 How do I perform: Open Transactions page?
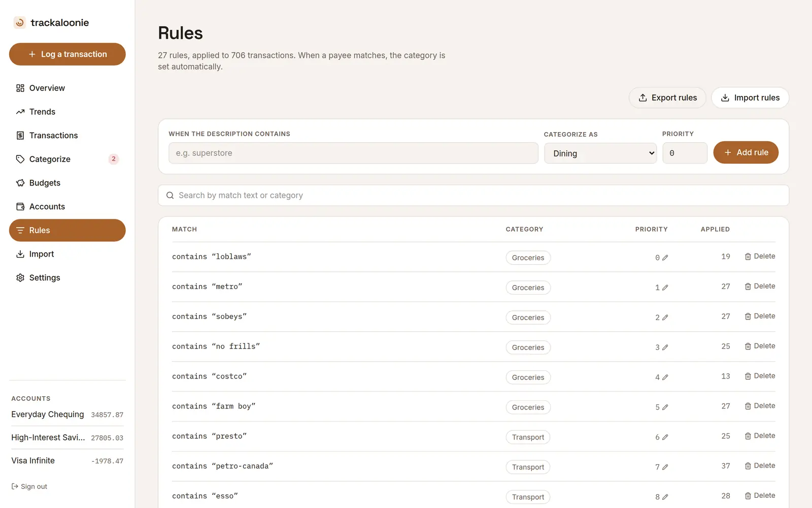(67, 136)
